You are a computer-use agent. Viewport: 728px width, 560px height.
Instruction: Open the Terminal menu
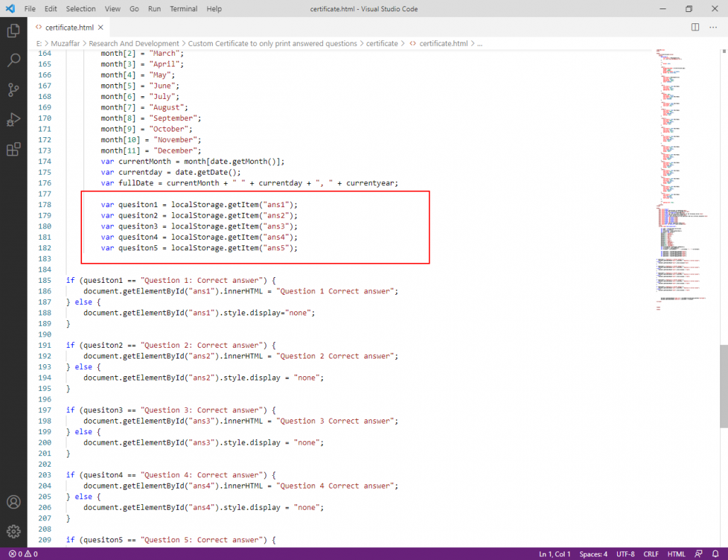click(x=184, y=8)
